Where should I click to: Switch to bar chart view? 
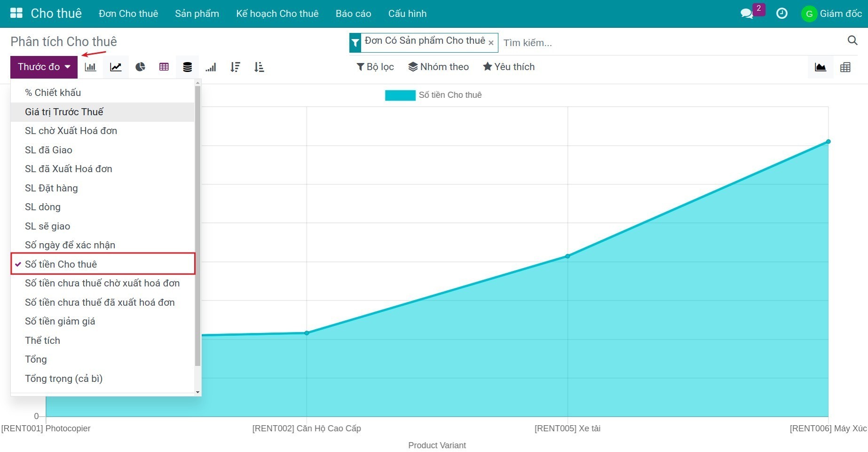[x=90, y=67]
